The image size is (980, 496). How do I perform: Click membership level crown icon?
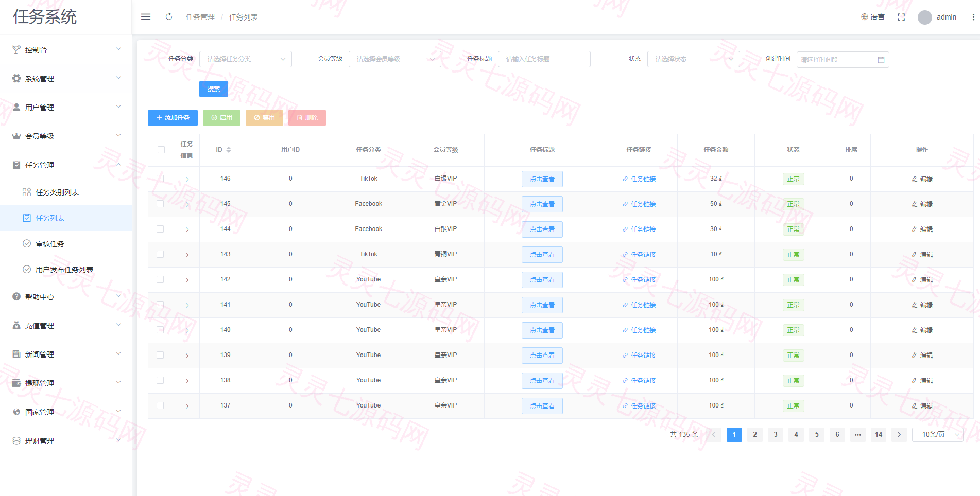[x=16, y=136]
